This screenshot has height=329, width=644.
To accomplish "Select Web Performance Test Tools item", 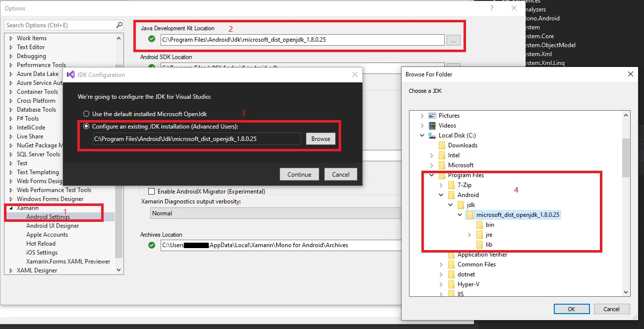I will pyautogui.click(x=54, y=190).
